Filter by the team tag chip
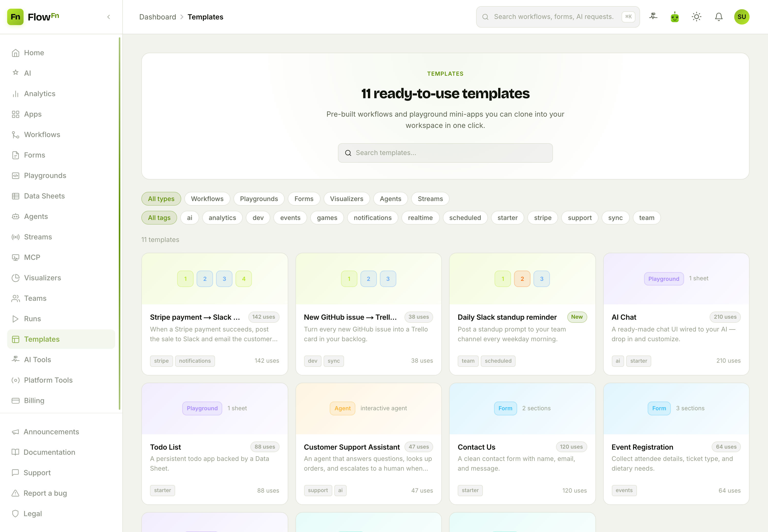 tap(647, 218)
